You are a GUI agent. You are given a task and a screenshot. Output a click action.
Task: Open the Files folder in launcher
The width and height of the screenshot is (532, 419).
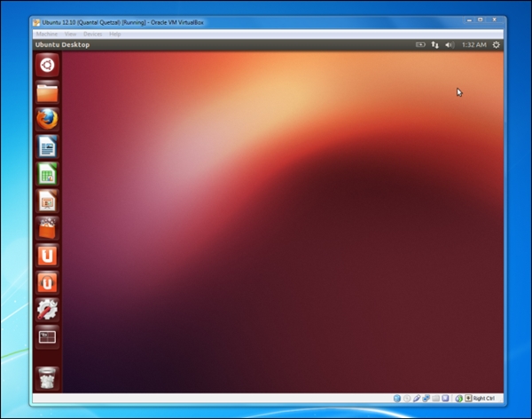47,91
